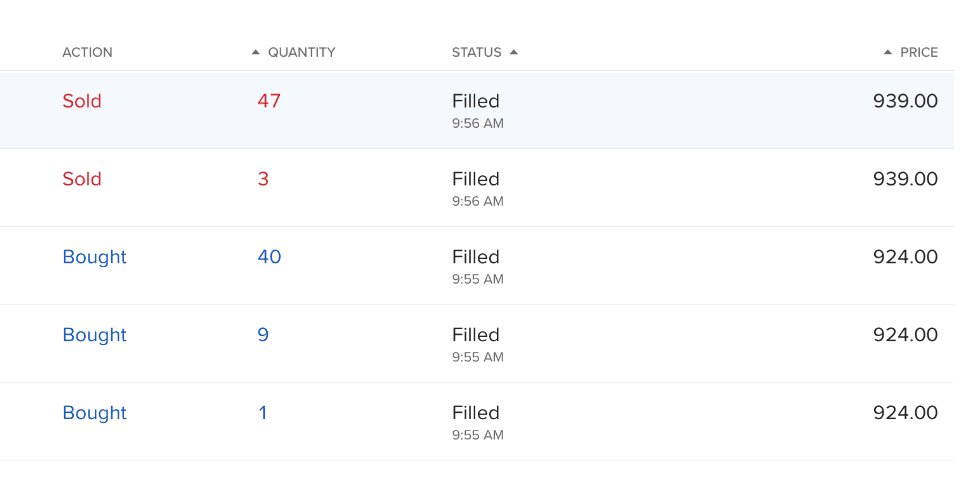The height and width of the screenshot is (478, 970).
Task: Click quantity 3 in second row
Action: (x=263, y=179)
